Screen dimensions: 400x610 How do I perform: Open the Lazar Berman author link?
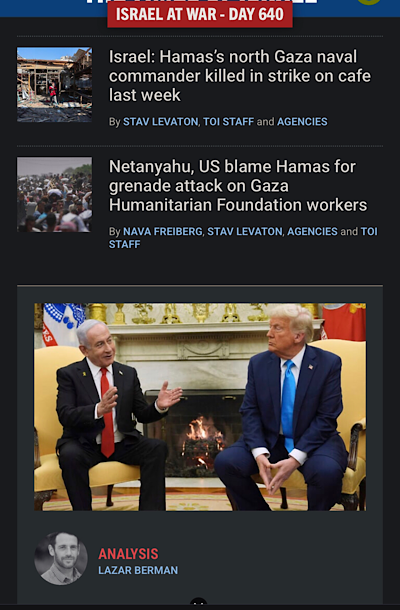coord(138,570)
